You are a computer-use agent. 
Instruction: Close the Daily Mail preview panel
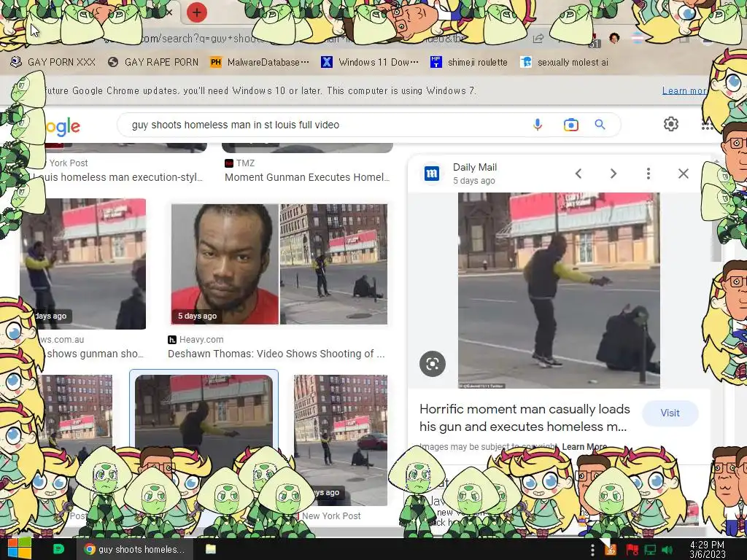683,174
